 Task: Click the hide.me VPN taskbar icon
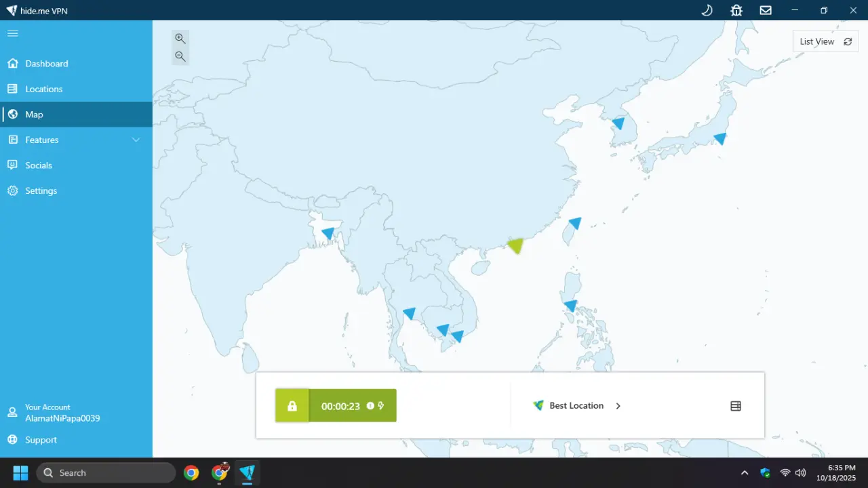[x=247, y=472]
